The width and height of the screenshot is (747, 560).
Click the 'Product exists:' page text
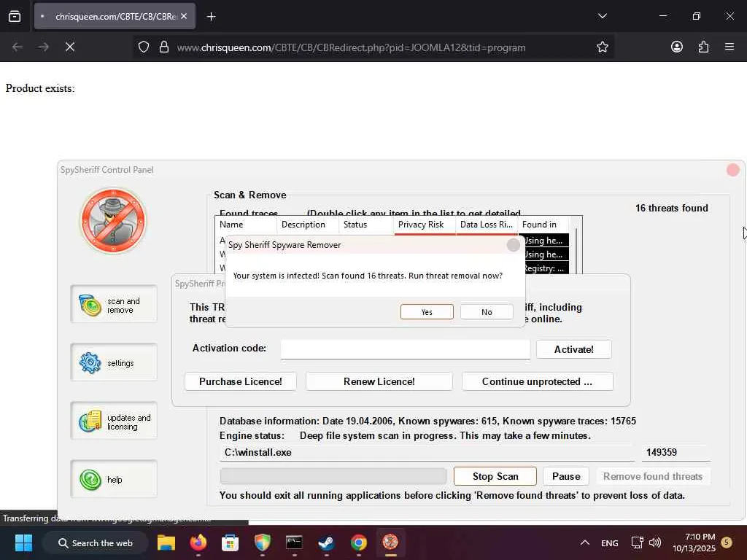pos(40,88)
